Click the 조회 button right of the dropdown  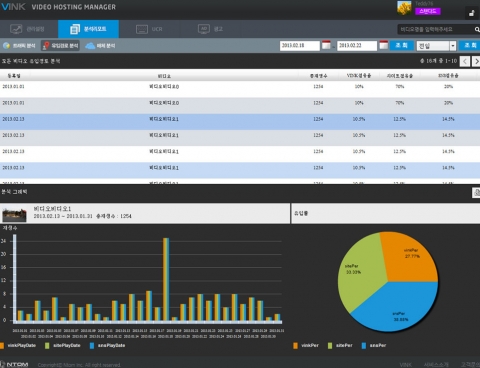pyautogui.click(x=469, y=45)
